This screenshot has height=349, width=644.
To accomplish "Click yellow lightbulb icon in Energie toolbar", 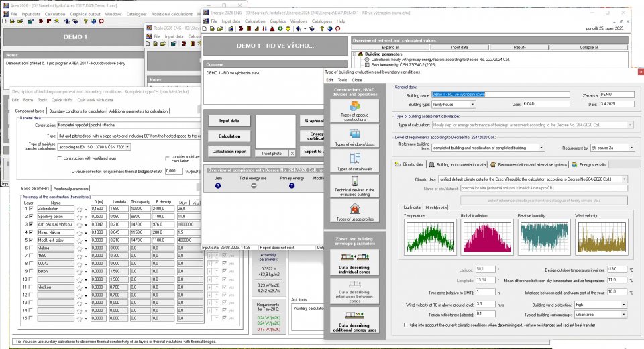I will [288, 28].
